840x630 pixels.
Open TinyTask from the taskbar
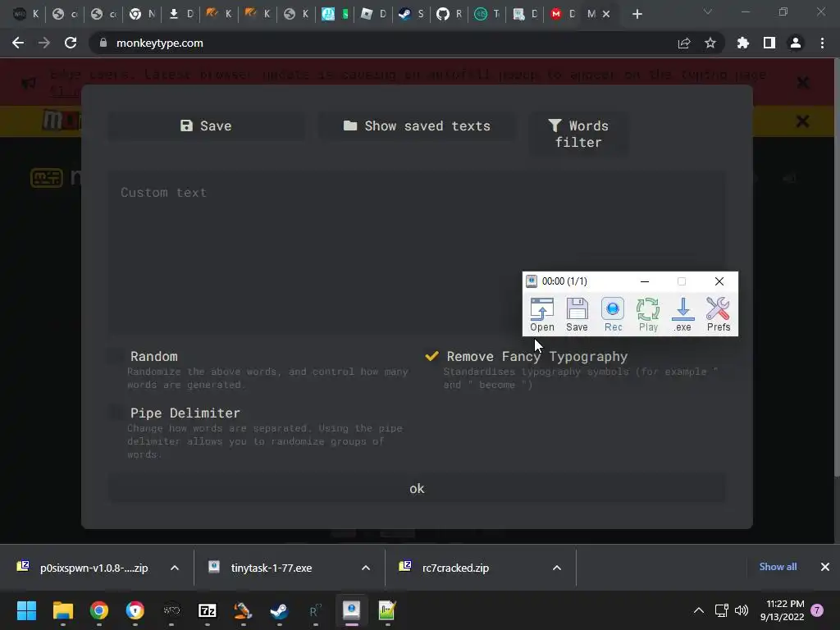[351, 610]
